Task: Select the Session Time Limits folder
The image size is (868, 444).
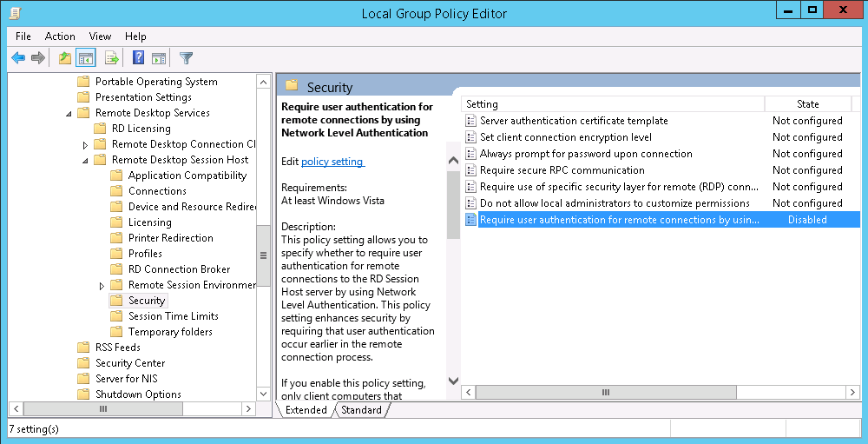Action: (x=174, y=316)
